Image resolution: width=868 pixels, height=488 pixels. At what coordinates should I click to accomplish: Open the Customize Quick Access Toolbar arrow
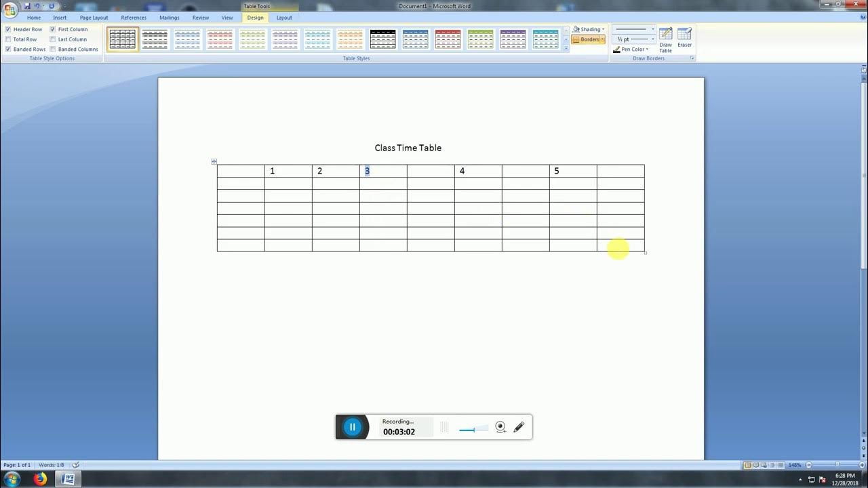[64, 6]
